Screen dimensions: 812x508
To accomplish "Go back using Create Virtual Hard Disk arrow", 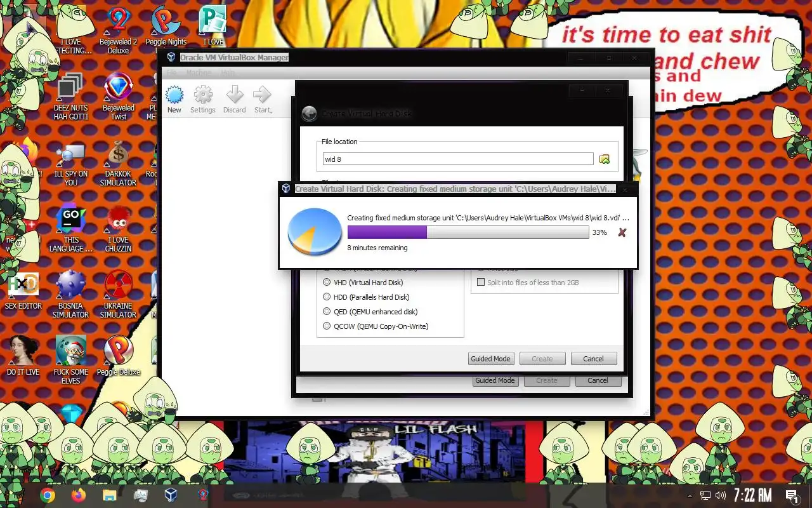I will [309, 114].
